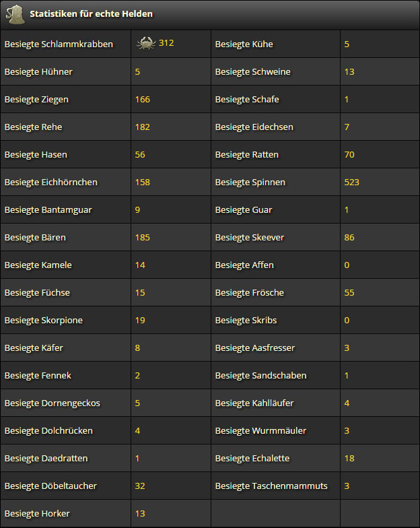
Task: Click the trophy bust icon in the header
Action: coord(15,14)
